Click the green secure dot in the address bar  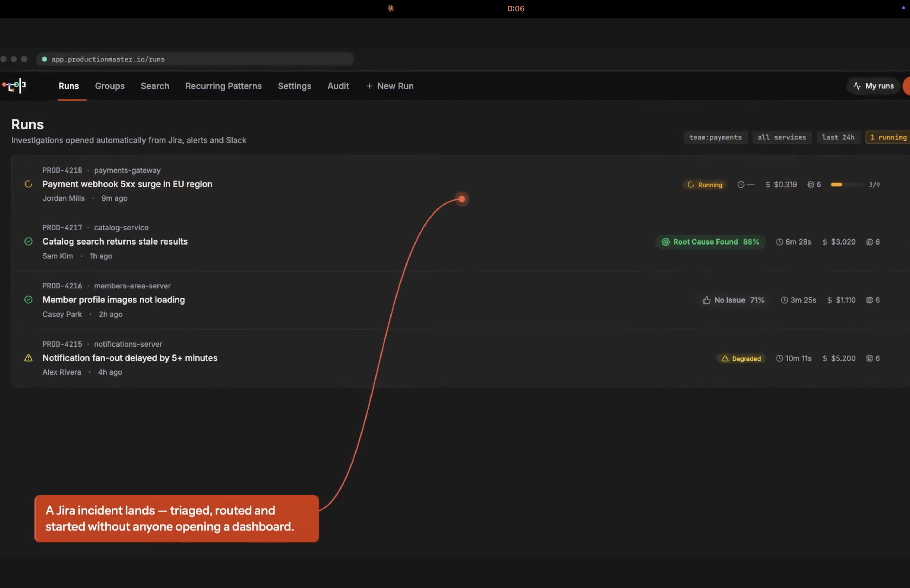point(44,59)
